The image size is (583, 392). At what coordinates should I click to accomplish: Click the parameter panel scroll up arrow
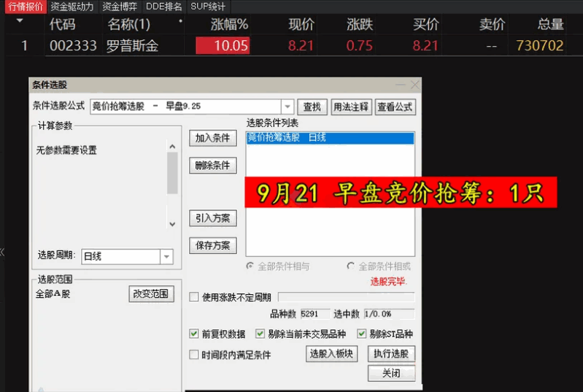pos(172,147)
